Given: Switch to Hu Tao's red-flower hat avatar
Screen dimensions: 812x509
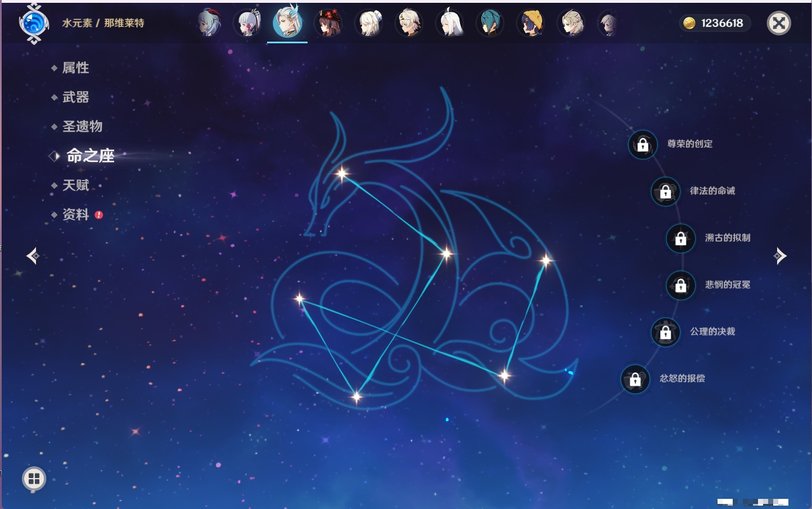Looking at the screenshot, I should tap(329, 23).
